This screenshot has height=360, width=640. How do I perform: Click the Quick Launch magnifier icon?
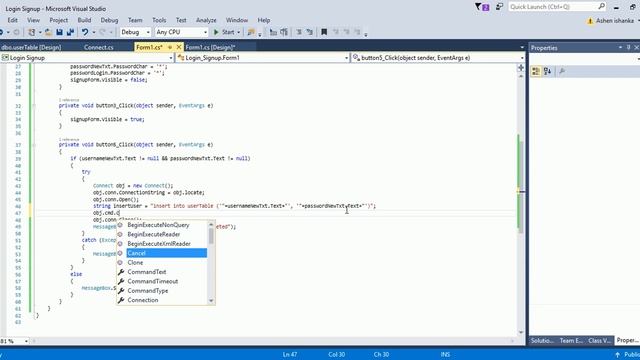(602, 6)
